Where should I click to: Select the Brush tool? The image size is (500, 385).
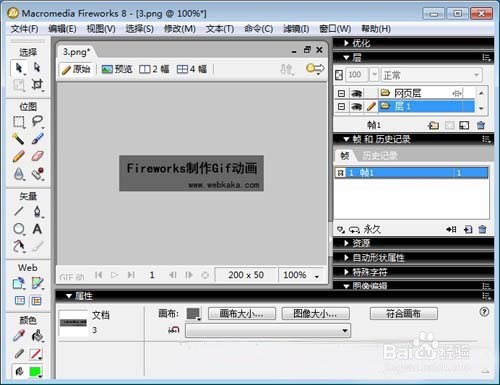[x=37, y=139]
